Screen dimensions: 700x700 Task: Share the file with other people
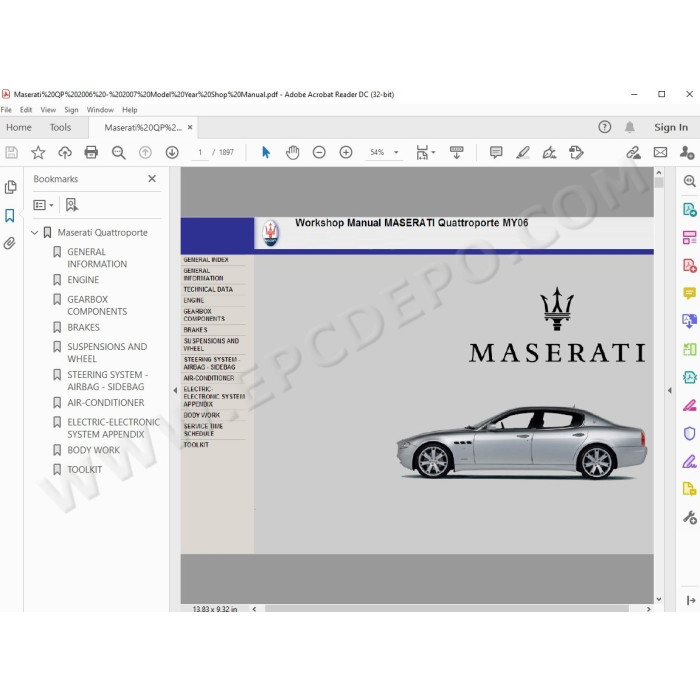pos(687,153)
